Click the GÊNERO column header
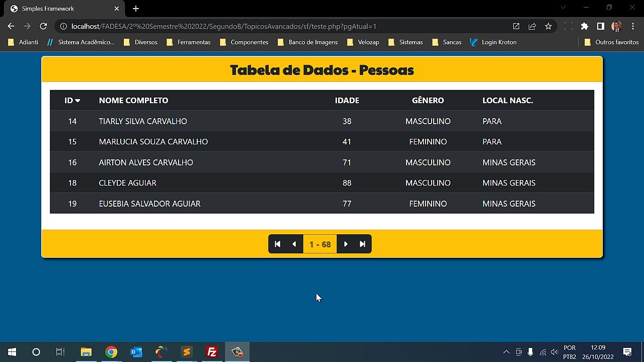 428,101
